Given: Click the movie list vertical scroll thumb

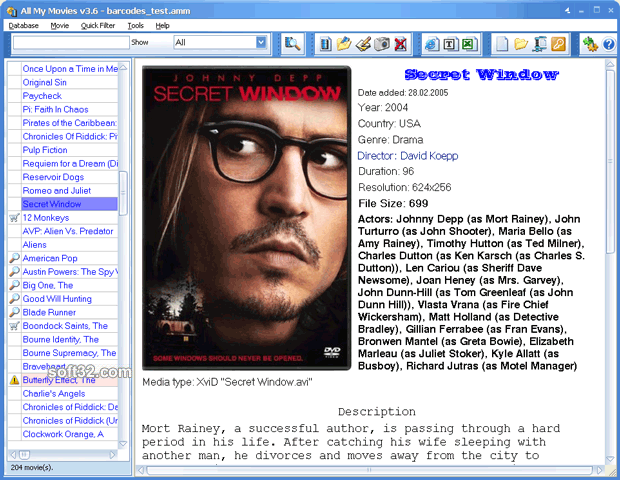Looking at the screenshot, I should [123, 193].
